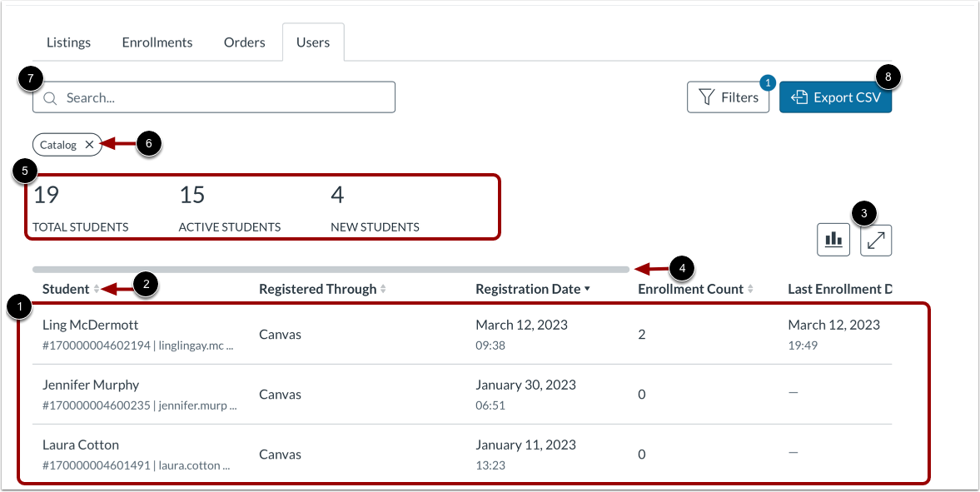This screenshot has width=980, height=492.
Task: Click the Filters badge showing 1
Action: click(x=767, y=83)
